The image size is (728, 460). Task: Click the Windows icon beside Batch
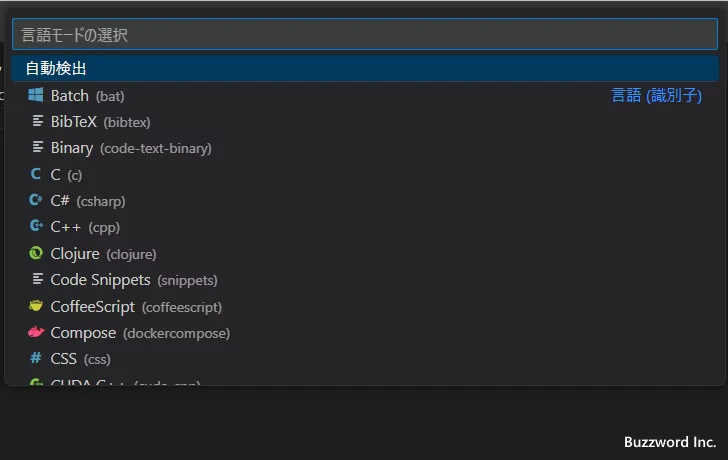click(x=36, y=95)
